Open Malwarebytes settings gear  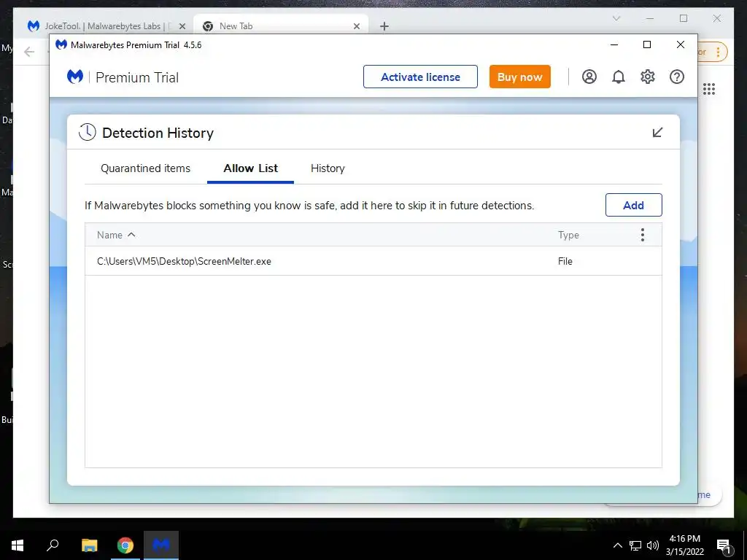pyautogui.click(x=648, y=77)
